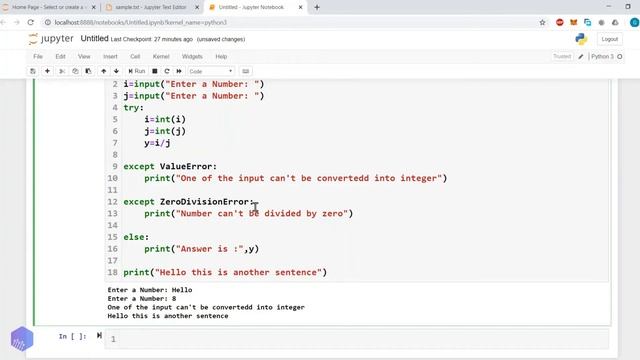Click the Logout button

(609, 39)
